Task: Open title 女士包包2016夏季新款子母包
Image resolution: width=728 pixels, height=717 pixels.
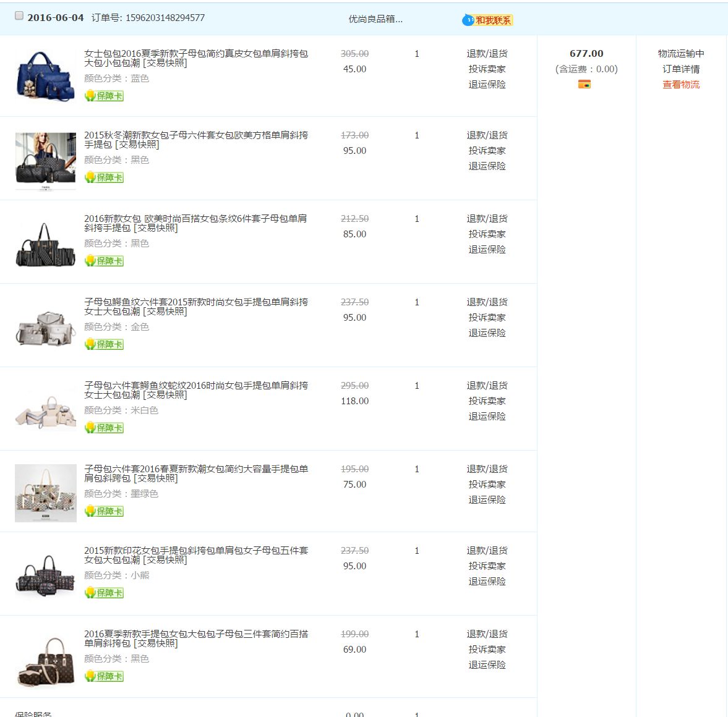Action: (196, 58)
